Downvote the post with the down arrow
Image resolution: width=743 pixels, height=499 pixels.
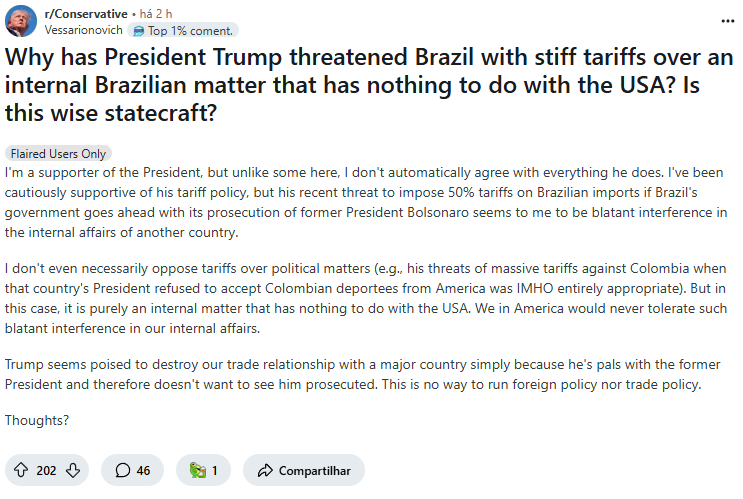[72, 470]
